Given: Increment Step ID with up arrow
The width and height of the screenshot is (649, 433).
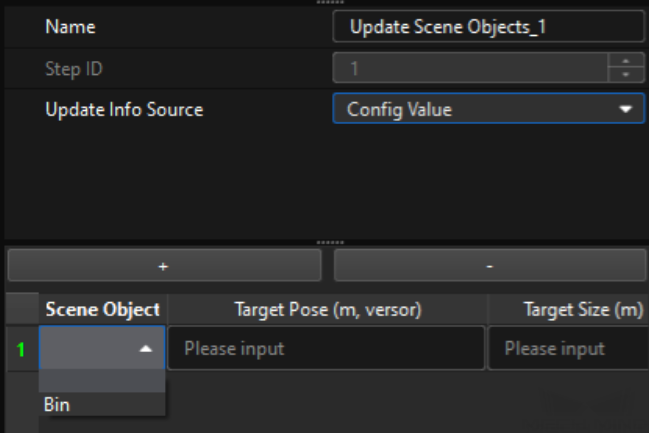Looking at the screenshot, I should point(625,63).
